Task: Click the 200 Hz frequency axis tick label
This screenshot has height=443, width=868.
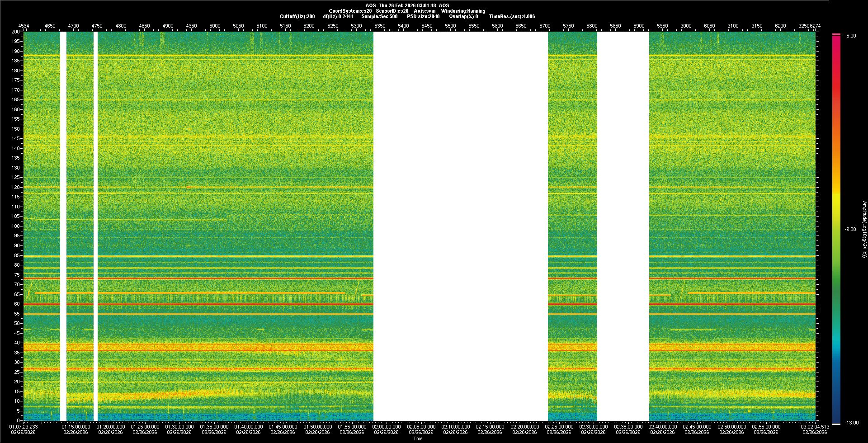Action: [15, 32]
